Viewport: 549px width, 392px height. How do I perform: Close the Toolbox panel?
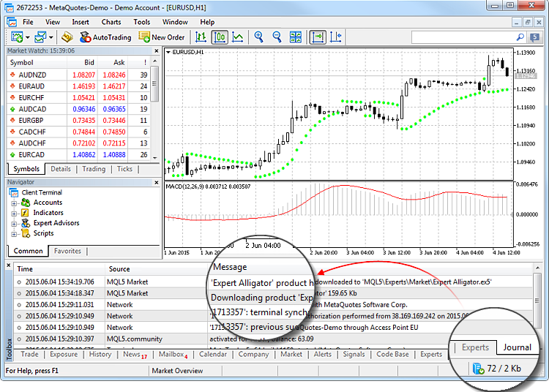click(9, 265)
